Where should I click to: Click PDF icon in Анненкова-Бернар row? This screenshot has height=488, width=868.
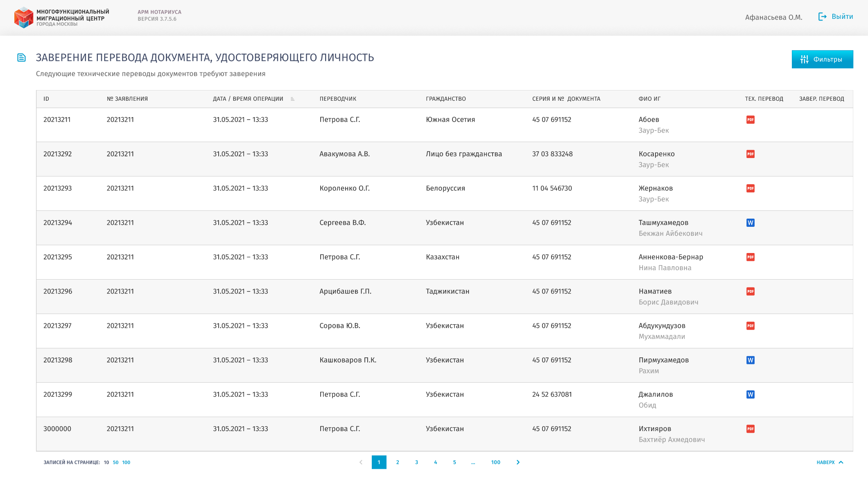[x=750, y=257]
